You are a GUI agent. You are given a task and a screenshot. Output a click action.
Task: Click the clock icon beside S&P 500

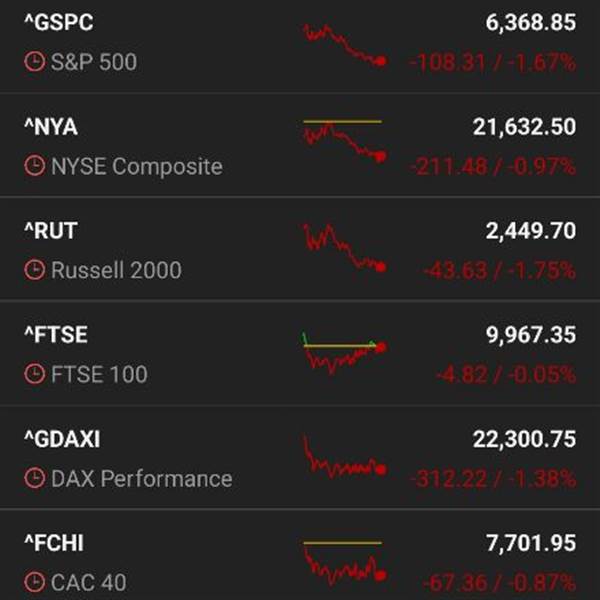(x=34, y=62)
